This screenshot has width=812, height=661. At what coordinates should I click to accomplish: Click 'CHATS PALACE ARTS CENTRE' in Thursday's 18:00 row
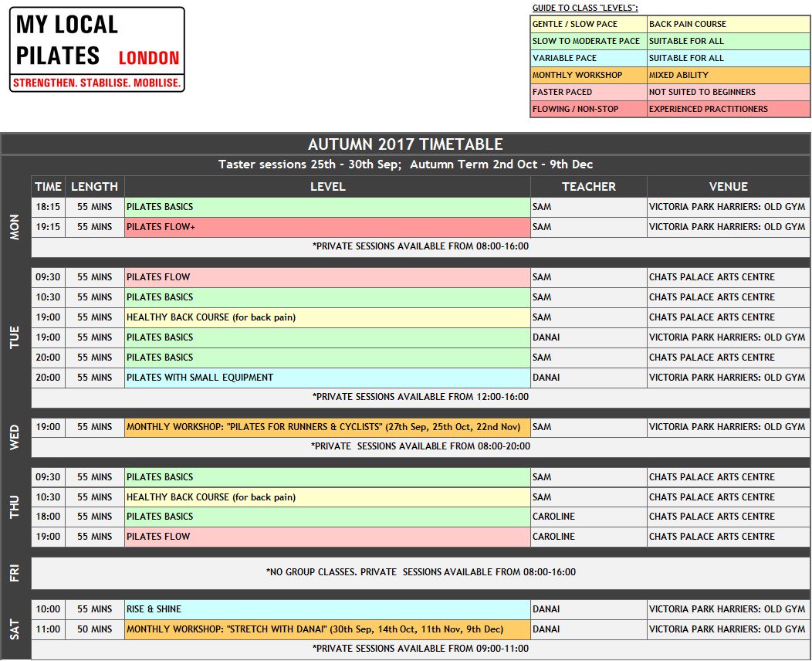pyautogui.click(x=729, y=517)
